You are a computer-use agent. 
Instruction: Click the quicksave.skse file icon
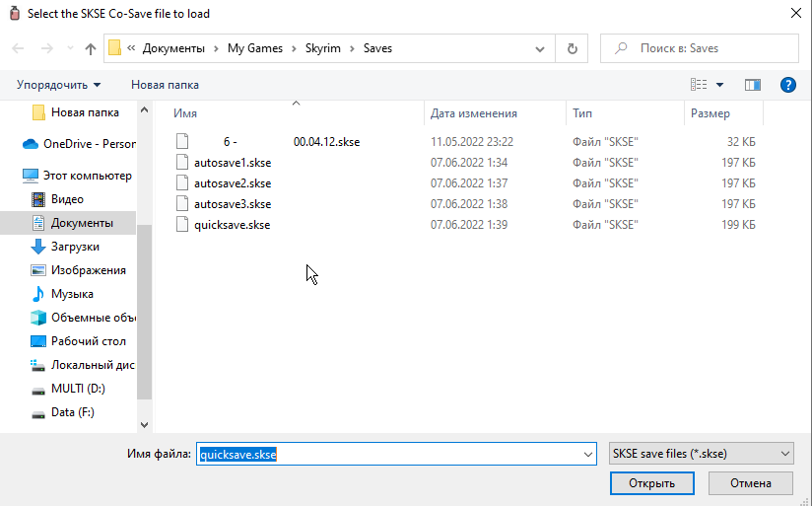point(181,225)
